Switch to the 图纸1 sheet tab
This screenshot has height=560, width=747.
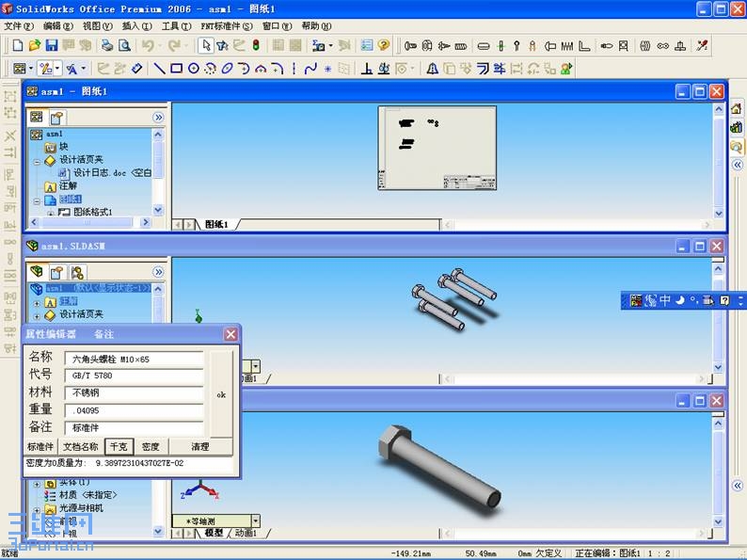[216, 224]
